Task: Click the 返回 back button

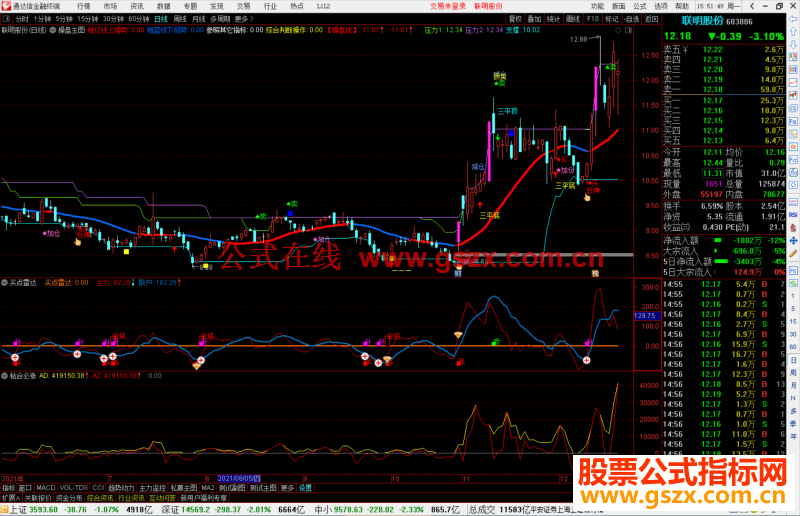Action: coord(651,19)
